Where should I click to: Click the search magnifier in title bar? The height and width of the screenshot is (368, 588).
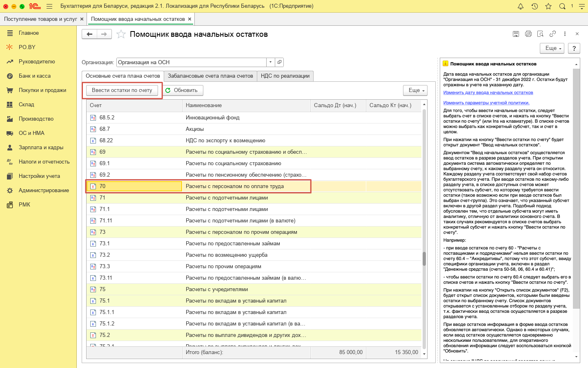point(562,6)
